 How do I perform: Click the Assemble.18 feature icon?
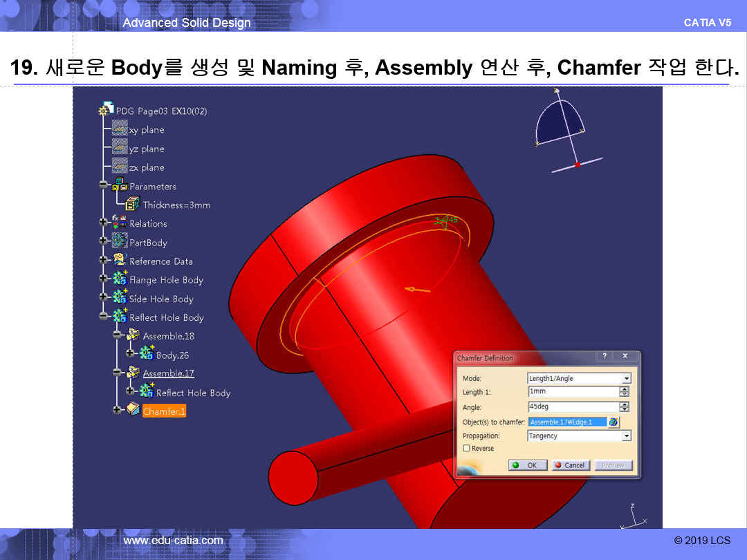pyautogui.click(x=133, y=336)
